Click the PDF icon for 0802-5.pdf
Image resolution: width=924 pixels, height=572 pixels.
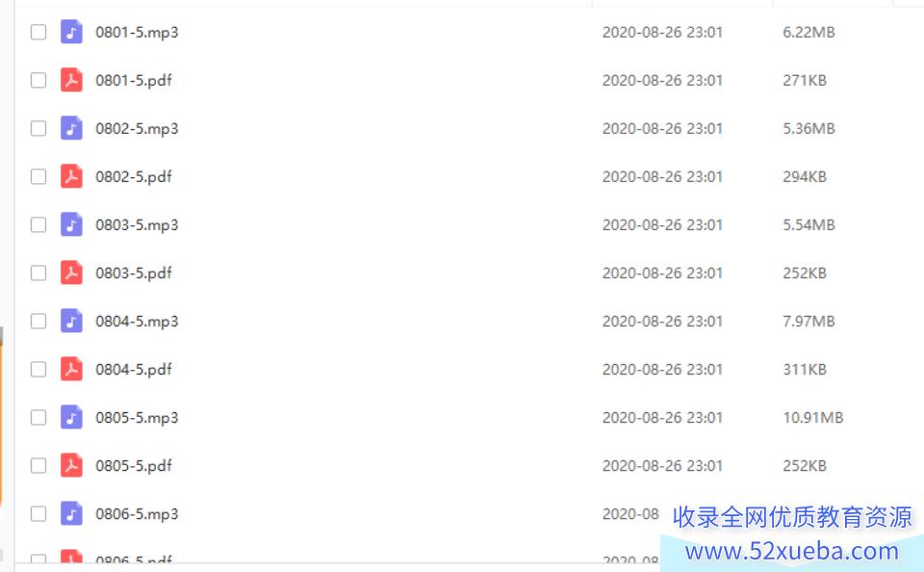(71, 176)
